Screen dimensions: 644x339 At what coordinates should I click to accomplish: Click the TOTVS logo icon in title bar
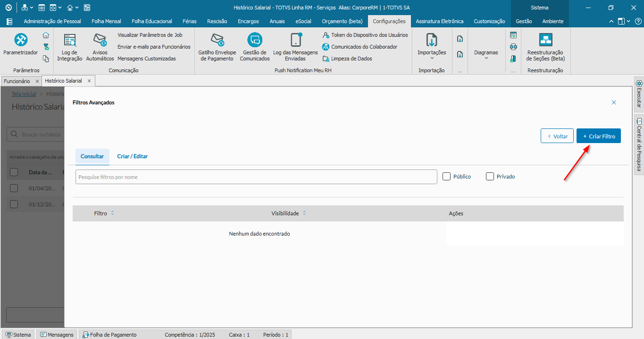click(x=8, y=8)
